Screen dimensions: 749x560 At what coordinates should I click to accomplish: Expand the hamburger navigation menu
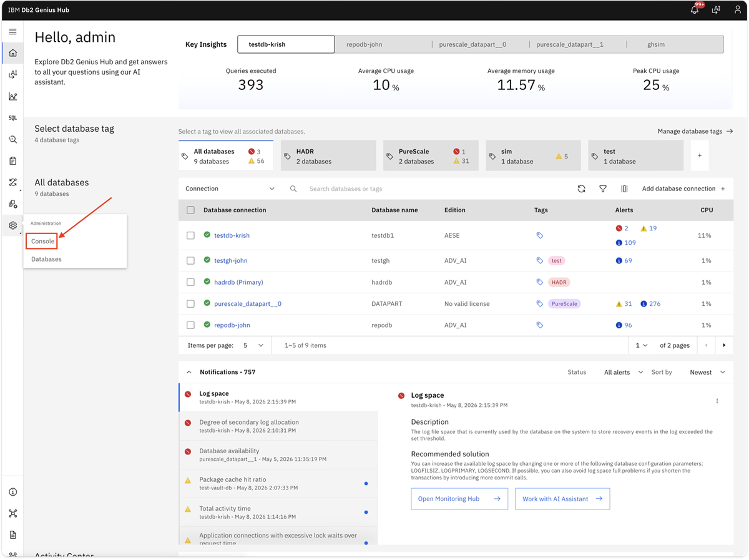[x=12, y=31]
